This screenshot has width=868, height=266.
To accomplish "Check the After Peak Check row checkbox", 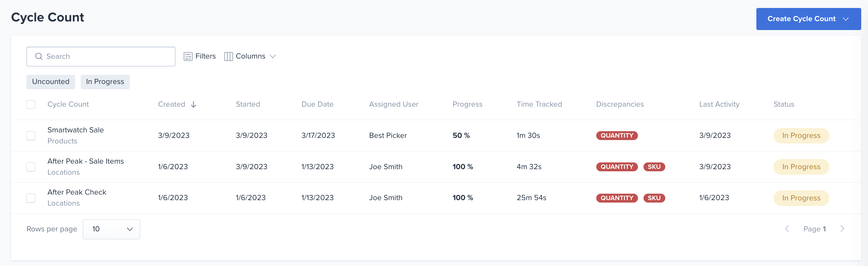I will tap(31, 198).
